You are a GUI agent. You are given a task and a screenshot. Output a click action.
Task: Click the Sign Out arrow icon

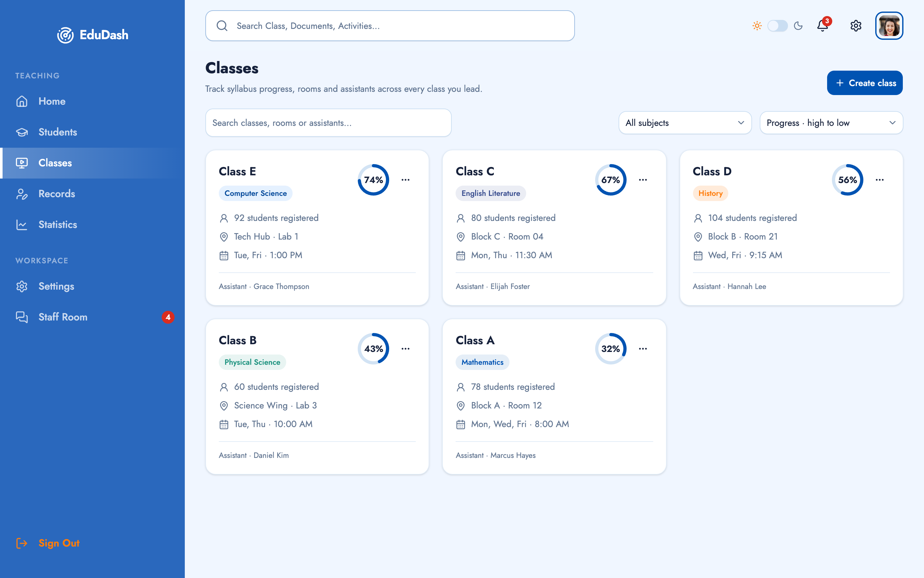[x=22, y=543]
